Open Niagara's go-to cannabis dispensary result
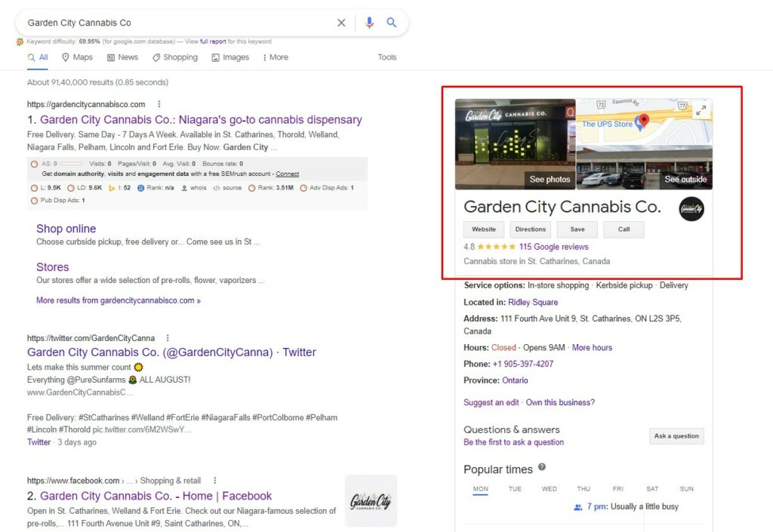This screenshot has height=532, width=773. click(x=201, y=120)
